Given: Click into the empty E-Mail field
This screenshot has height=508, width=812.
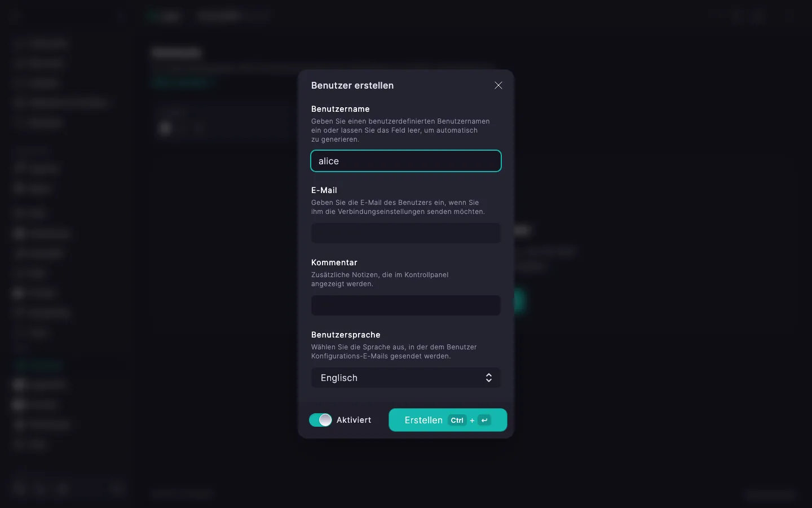Looking at the screenshot, I should (406, 233).
